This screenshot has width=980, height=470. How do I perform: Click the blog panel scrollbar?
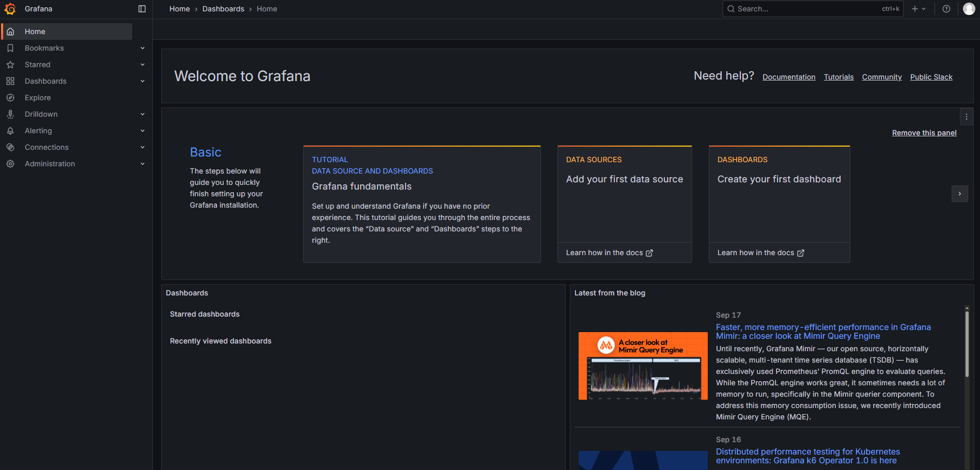tap(967, 343)
